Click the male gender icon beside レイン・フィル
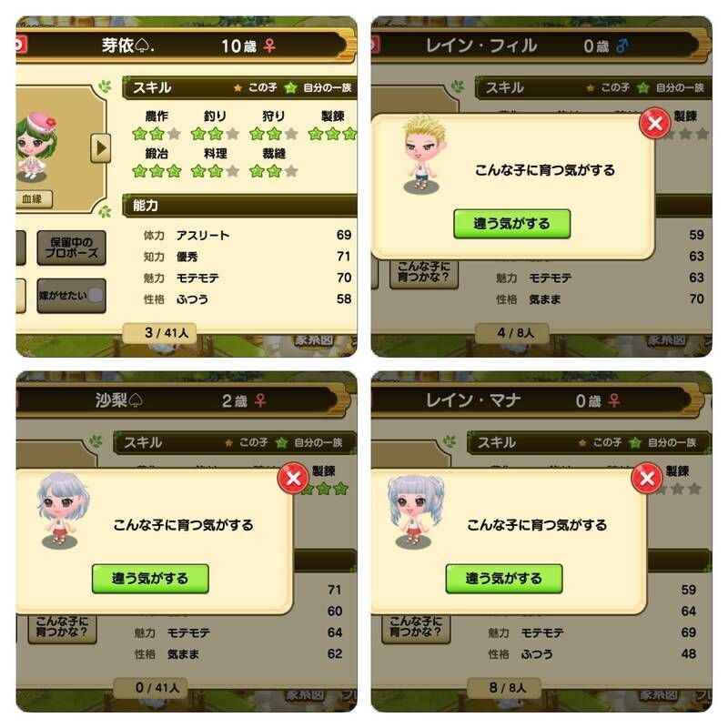The image size is (728, 728). [x=622, y=45]
